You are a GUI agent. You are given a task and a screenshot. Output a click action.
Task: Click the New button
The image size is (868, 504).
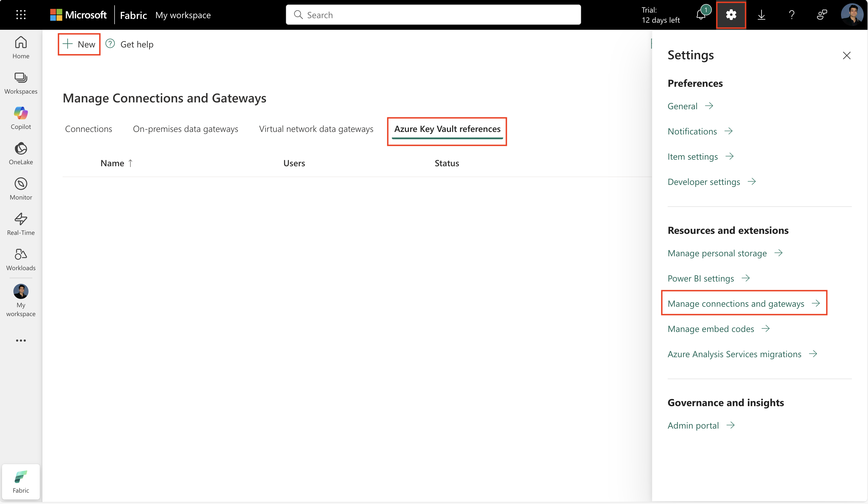(79, 44)
